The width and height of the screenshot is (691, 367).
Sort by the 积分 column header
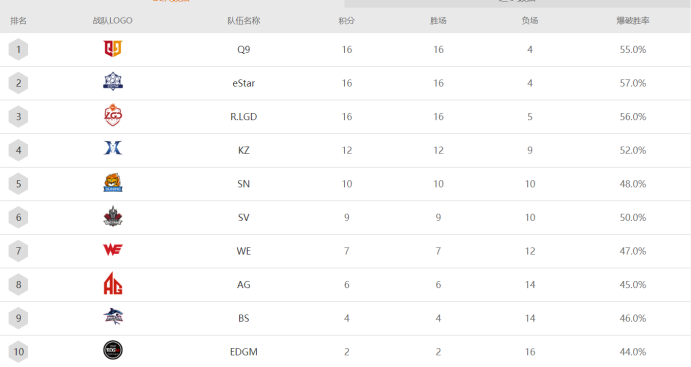point(347,21)
